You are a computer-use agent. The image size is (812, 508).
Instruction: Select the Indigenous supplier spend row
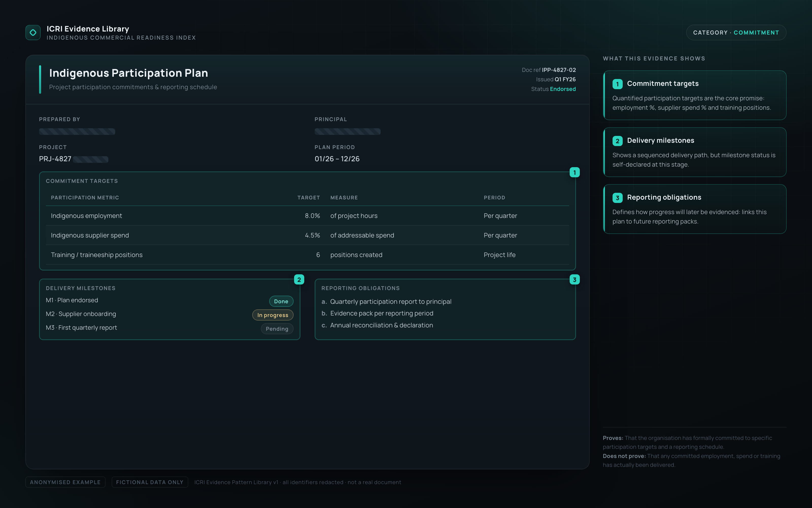point(307,235)
